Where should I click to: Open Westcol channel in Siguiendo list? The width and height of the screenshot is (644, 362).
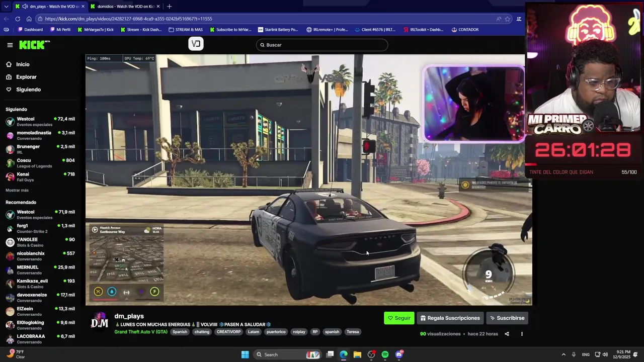(x=40, y=122)
